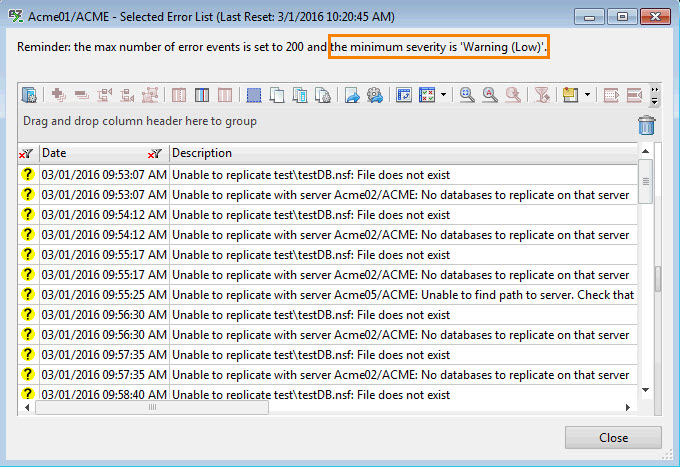
Task: Click the copy icon in toolbar
Action: click(x=277, y=95)
